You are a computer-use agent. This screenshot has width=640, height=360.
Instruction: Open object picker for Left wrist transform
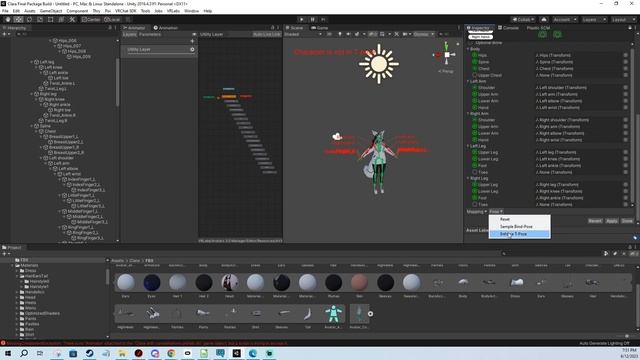click(x=625, y=107)
